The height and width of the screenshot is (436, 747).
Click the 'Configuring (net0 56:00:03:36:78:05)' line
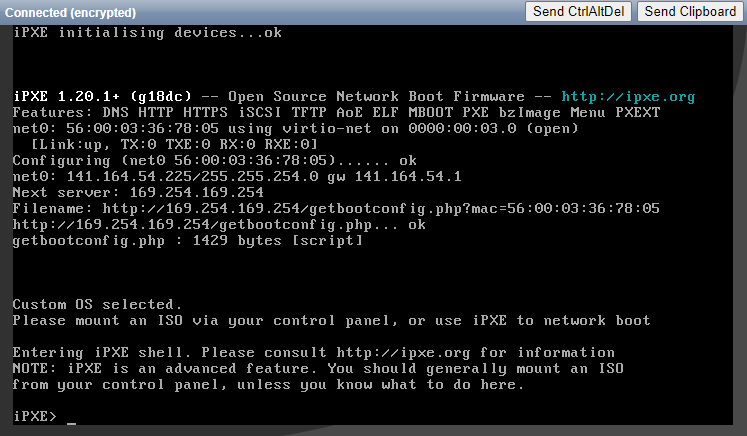click(x=215, y=161)
